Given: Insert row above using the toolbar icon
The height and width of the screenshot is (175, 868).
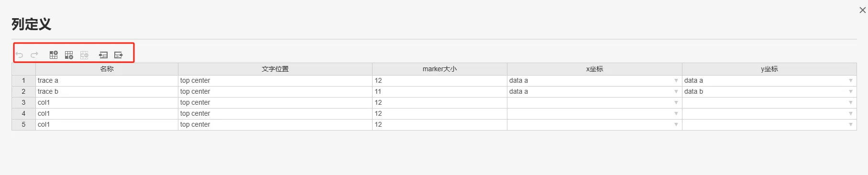Looking at the screenshot, I should pos(54,55).
